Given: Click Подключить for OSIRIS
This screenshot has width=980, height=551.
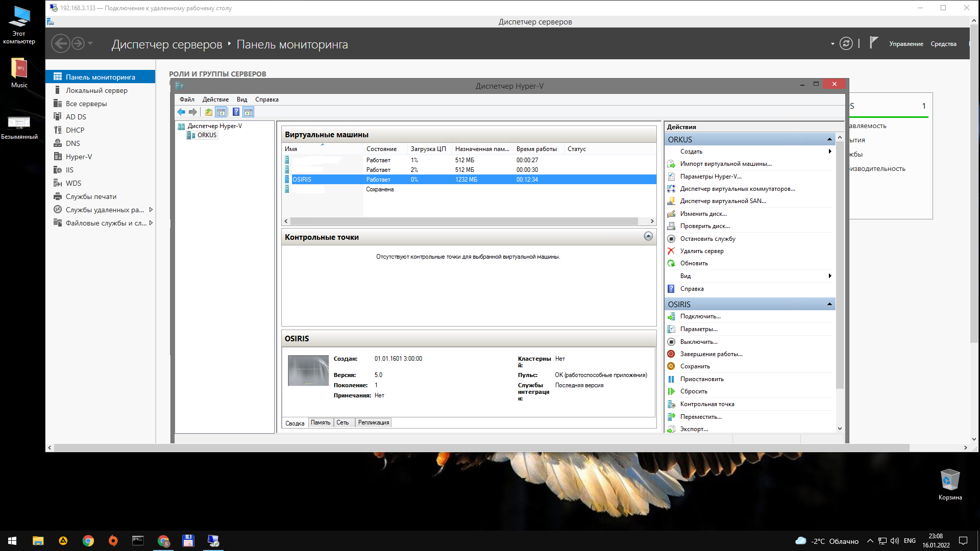Looking at the screenshot, I should (x=700, y=316).
